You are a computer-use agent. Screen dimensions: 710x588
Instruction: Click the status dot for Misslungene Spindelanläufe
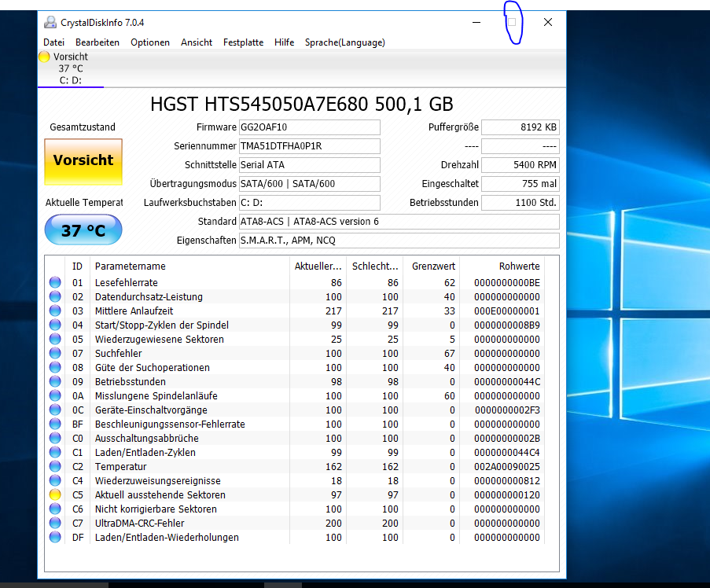coord(55,395)
